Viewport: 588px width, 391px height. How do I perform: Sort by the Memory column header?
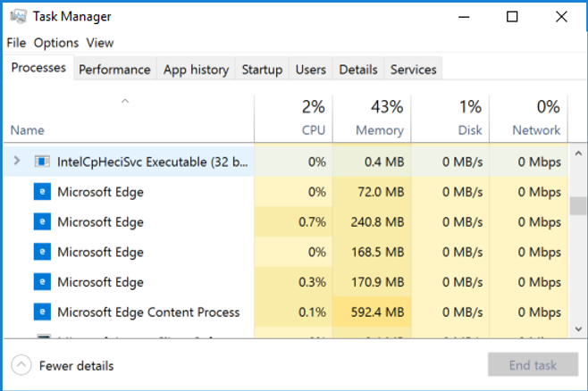click(x=372, y=119)
